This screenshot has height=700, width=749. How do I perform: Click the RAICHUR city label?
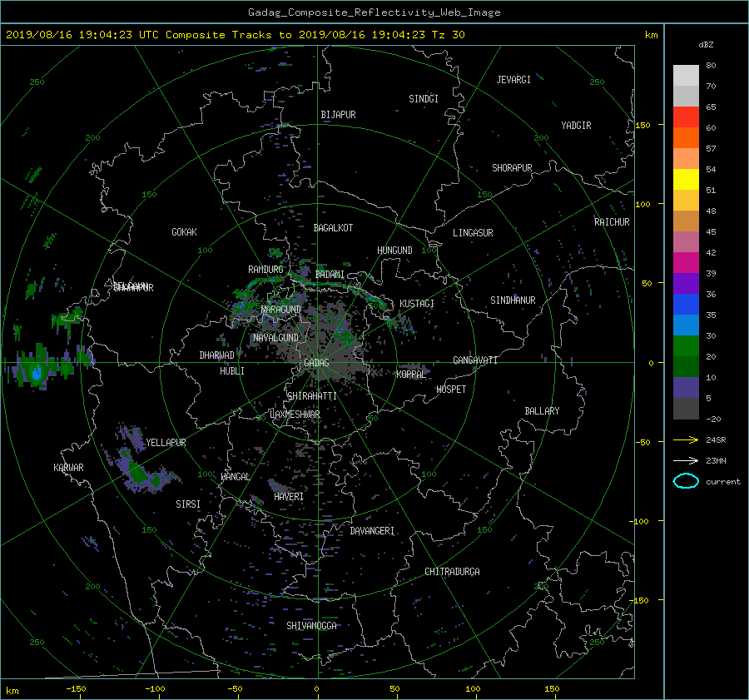click(x=612, y=222)
